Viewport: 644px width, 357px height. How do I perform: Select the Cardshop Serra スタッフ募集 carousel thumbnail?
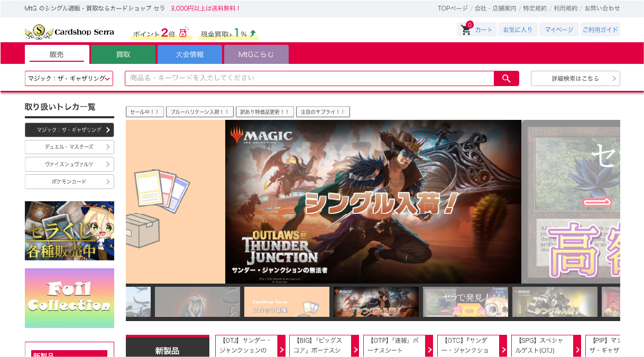click(x=287, y=302)
